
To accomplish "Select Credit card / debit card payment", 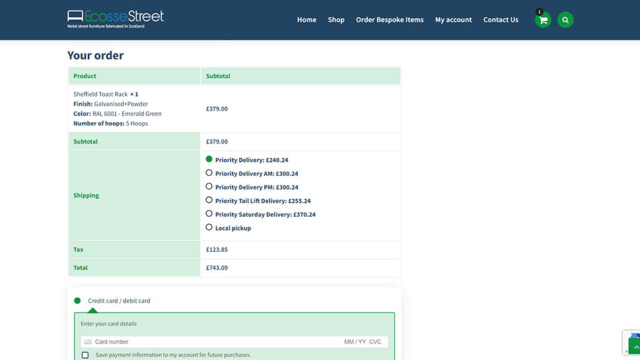I will (78, 301).
